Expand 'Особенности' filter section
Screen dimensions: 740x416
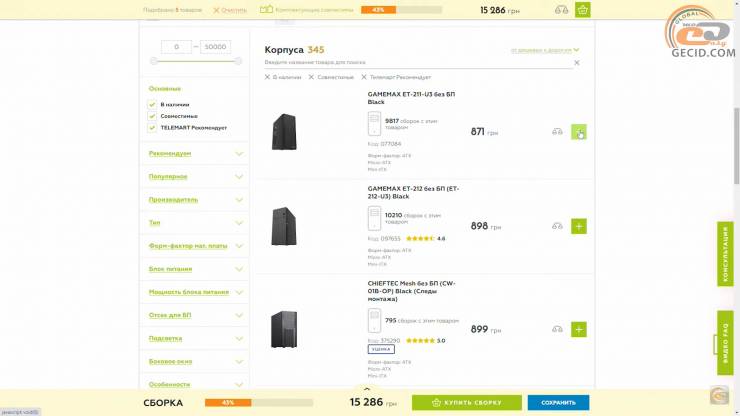[x=195, y=384]
